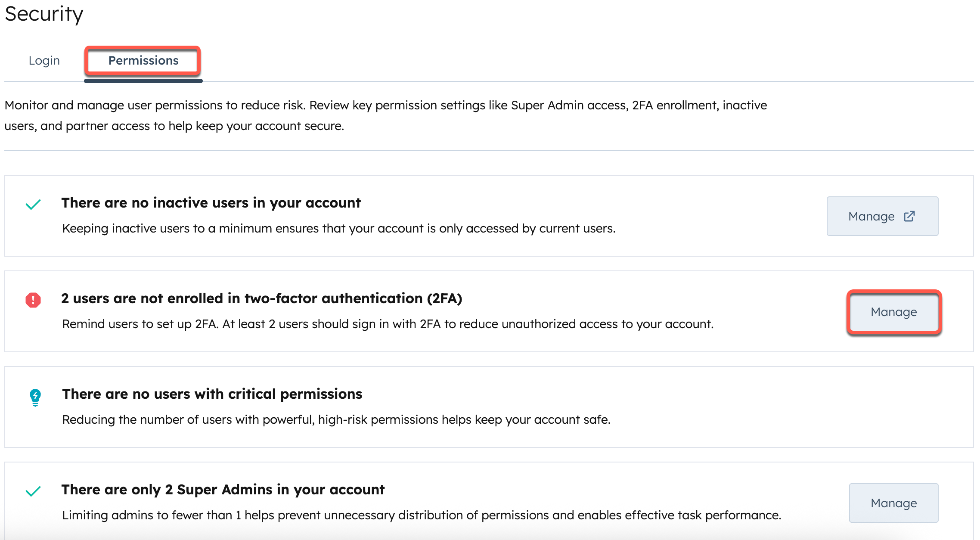Click the Security page title
Viewport: 980px width, 540px height.
point(43,14)
